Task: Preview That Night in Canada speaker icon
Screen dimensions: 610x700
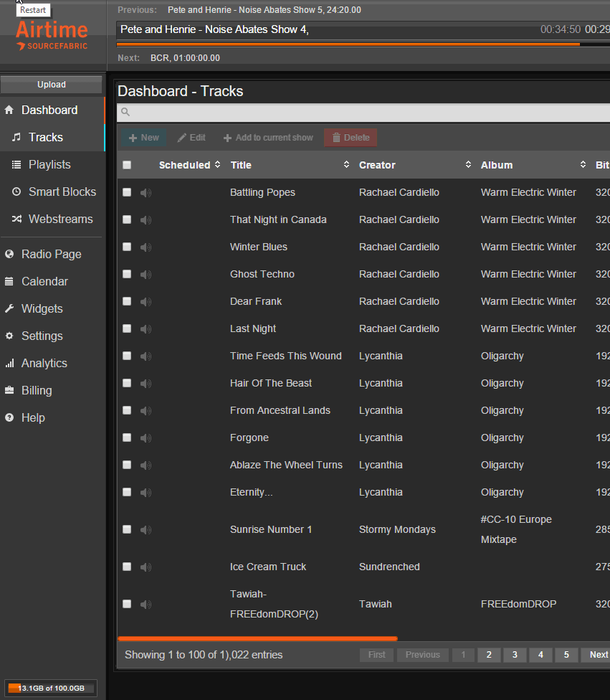Action: pos(146,220)
